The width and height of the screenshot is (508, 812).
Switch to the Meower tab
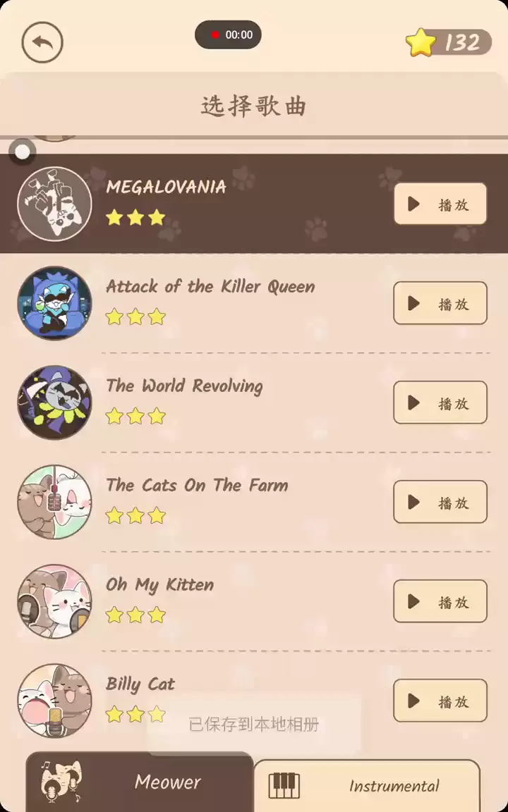point(140,782)
